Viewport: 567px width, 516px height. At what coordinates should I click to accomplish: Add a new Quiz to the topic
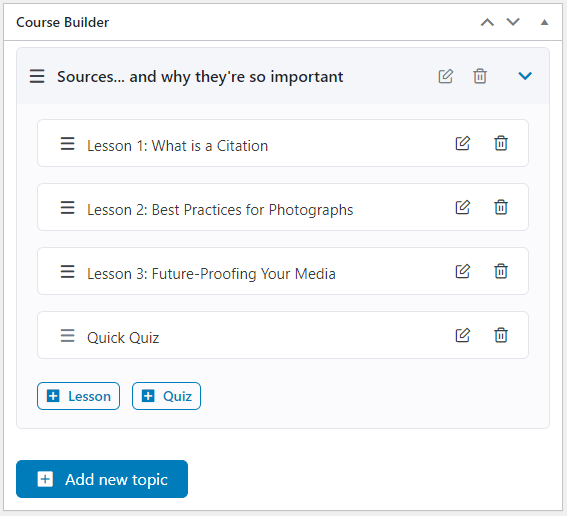(x=166, y=396)
